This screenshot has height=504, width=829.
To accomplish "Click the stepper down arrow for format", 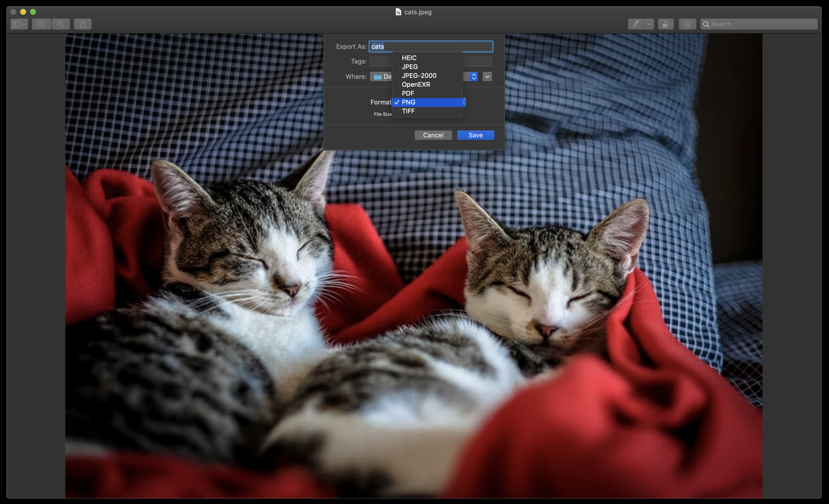I will [x=464, y=104].
